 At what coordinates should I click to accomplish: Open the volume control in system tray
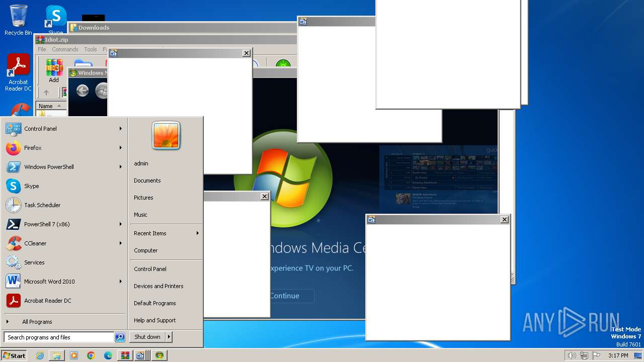[x=572, y=355]
